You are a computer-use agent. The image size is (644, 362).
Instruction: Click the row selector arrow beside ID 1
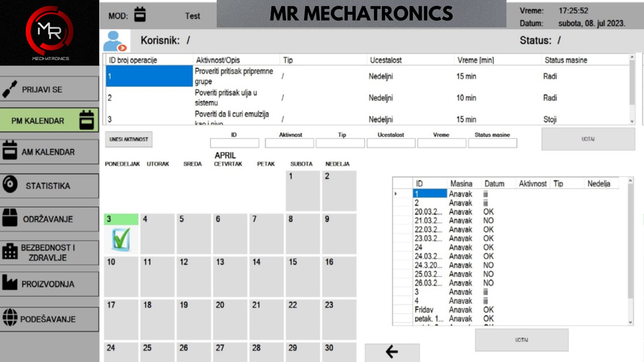point(396,194)
